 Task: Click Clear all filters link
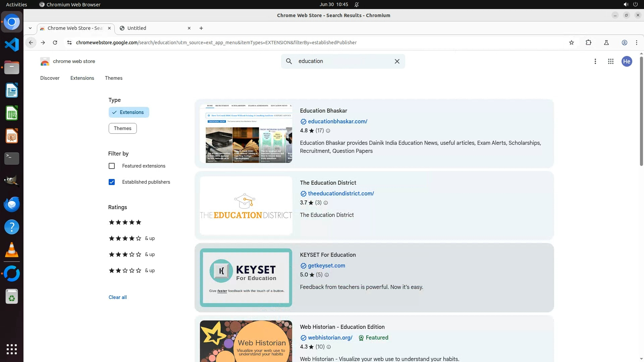[x=117, y=297]
